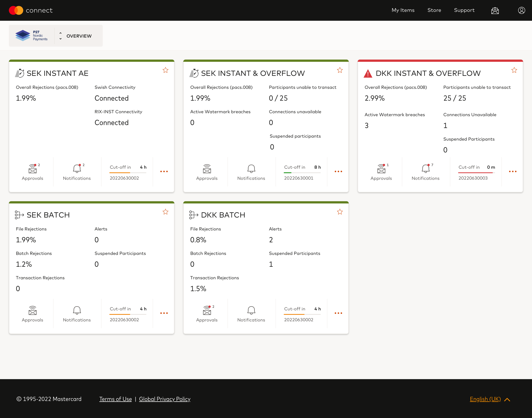This screenshot has width=532, height=418.
Task: Open the user profile icon
Action: point(522,10)
